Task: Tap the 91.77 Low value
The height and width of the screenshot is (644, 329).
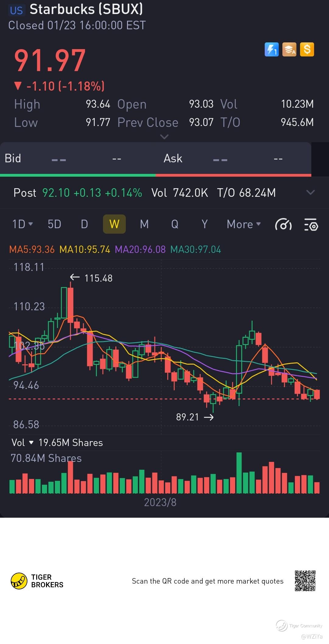Action: point(98,122)
